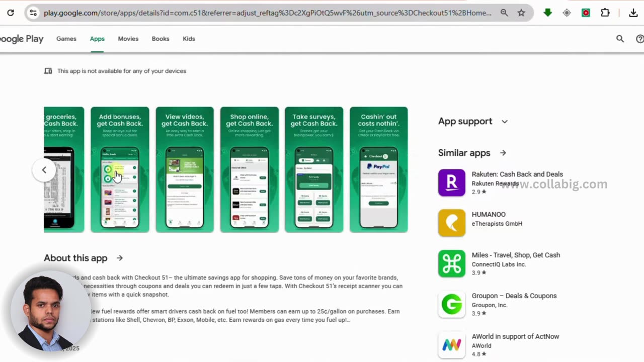
Task: Open the 'Take surveys, get Cash Back' screenshot
Action: click(314, 169)
